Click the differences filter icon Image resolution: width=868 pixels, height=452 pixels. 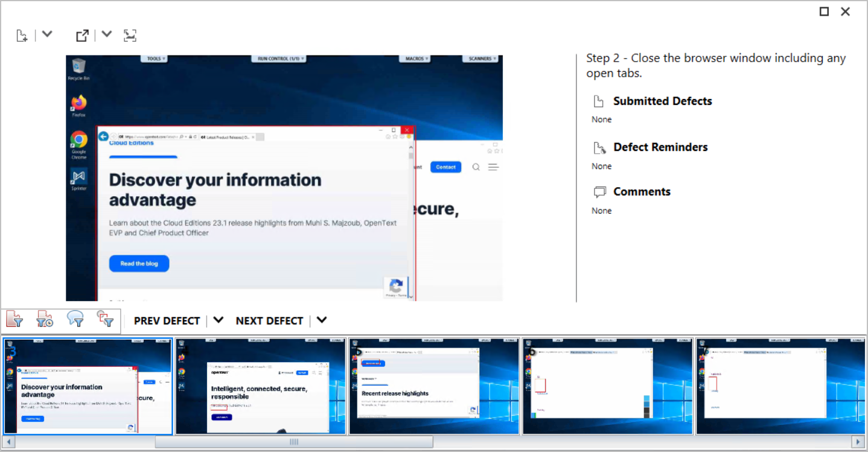click(106, 319)
